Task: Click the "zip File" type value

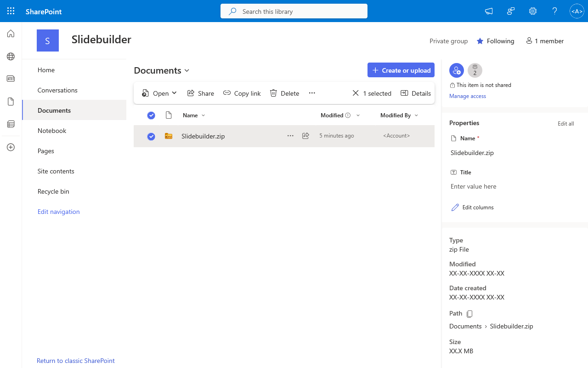Action: coord(459,249)
